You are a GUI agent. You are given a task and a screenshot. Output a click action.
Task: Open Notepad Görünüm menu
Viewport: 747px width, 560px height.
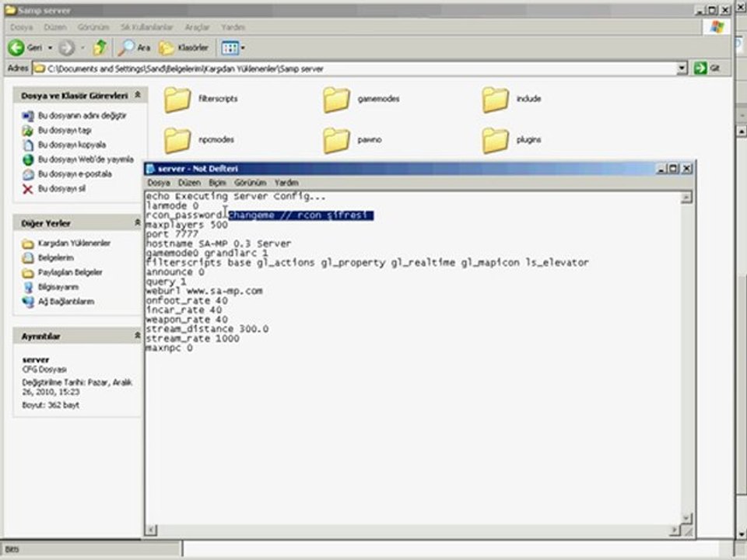[x=250, y=183]
